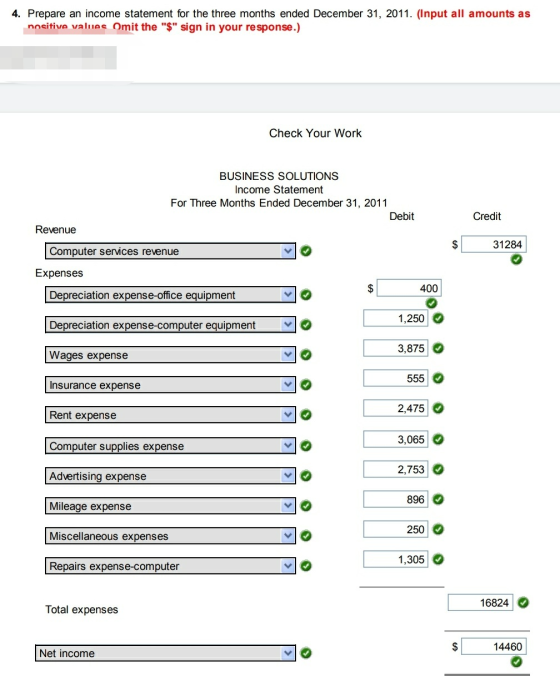The height and width of the screenshot is (676, 560).
Task: Click green checkmark next to Wages expense dropdown
Action: coord(306,355)
